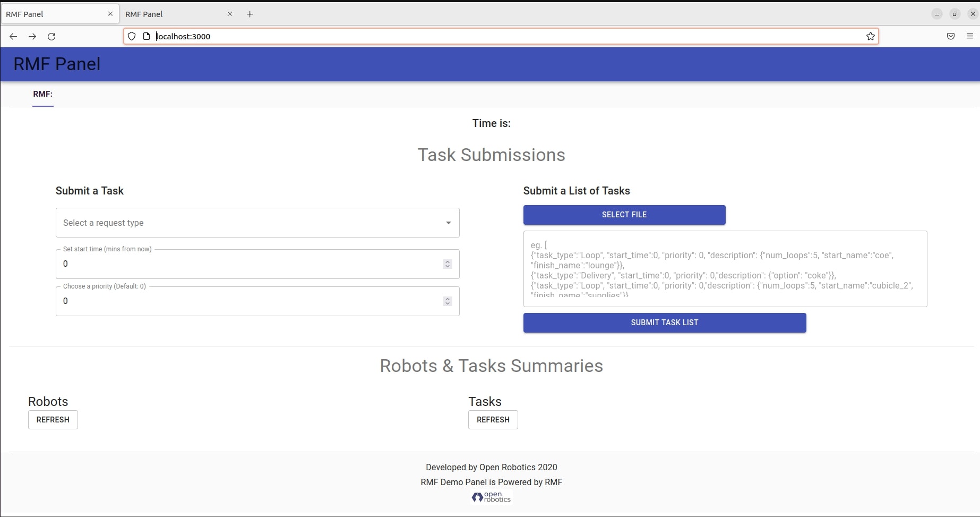This screenshot has height=517, width=980.
Task: Click the Tasks section title
Action: [x=485, y=402]
